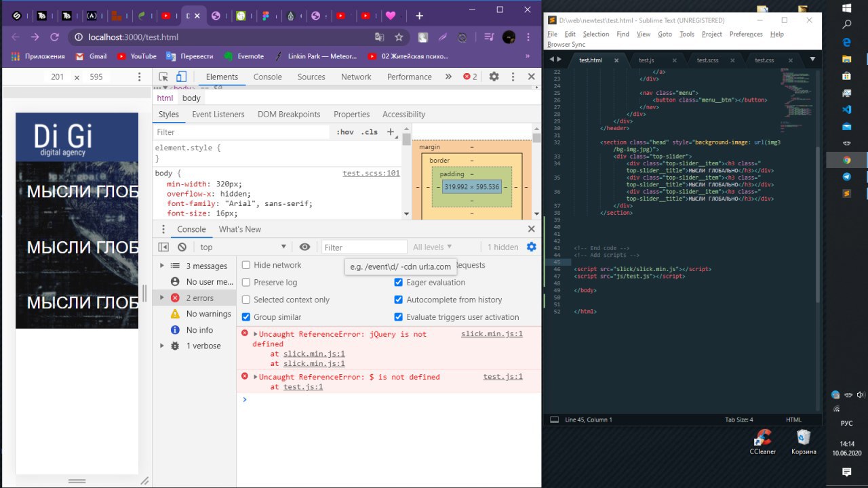868x488 pixels.
Task: Reload the localhost test page
Action: tap(55, 37)
